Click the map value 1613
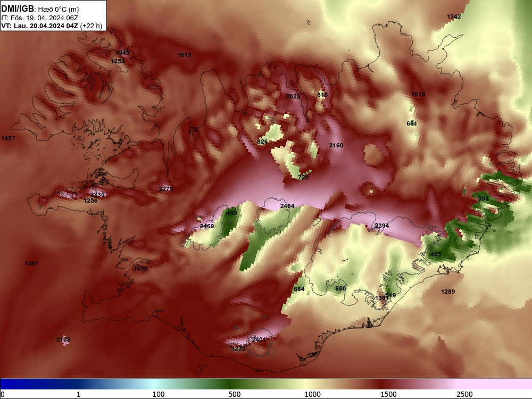Viewport: 532px width, 399px height. click(184, 55)
